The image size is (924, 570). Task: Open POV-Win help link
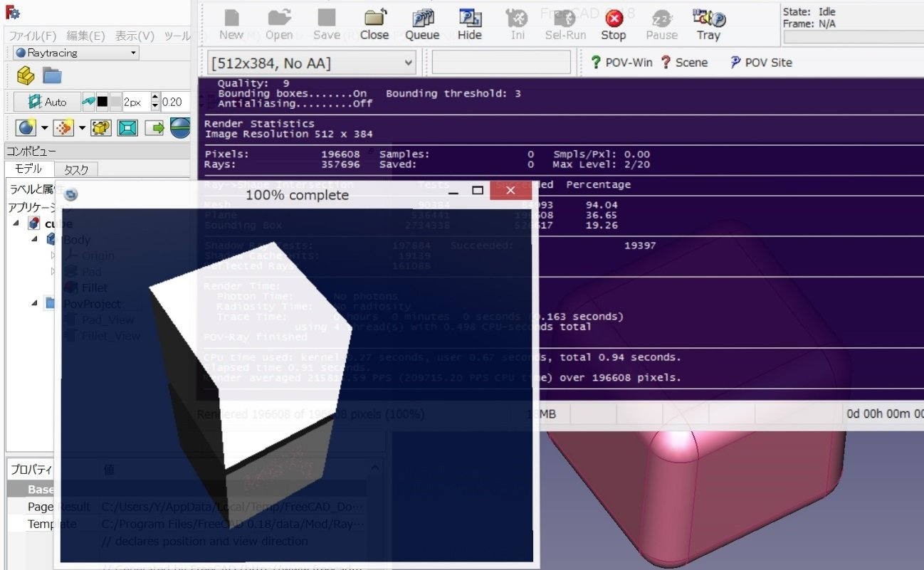pyautogui.click(x=621, y=63)
